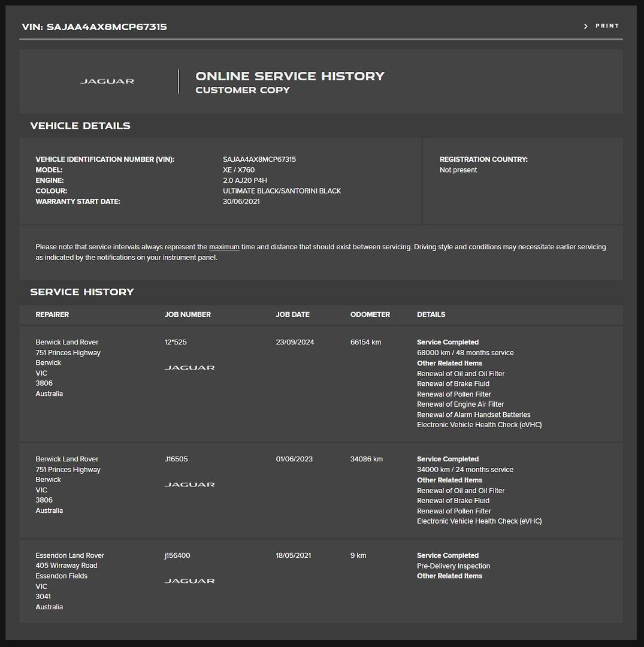Click the REPAIRER column header
This screenshot has width=644, height=647.
point(52,315)
